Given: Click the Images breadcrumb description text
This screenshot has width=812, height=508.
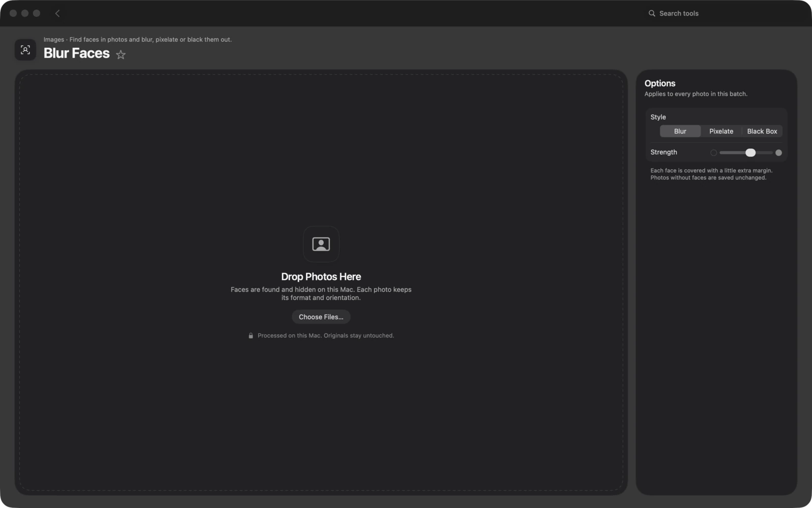Looking at the screenshot, I should [138, 40].
